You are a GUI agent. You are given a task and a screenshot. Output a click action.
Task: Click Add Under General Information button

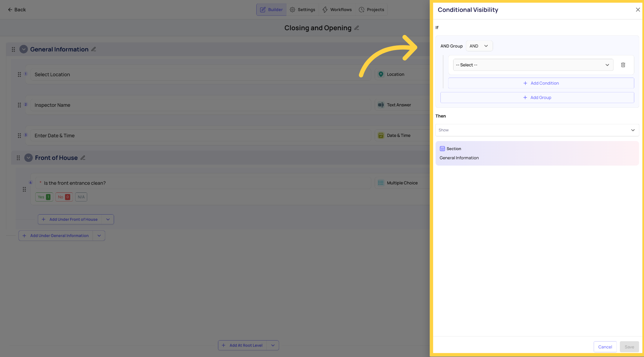(56, 236)
